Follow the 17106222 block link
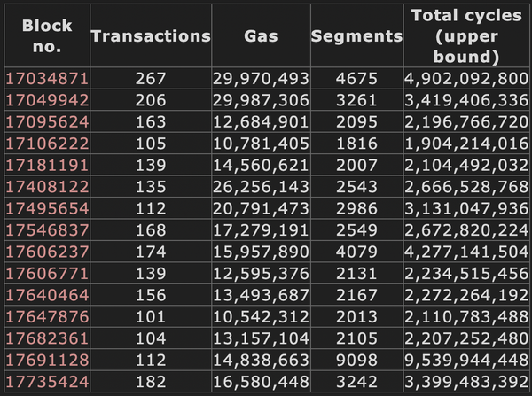 47,144
